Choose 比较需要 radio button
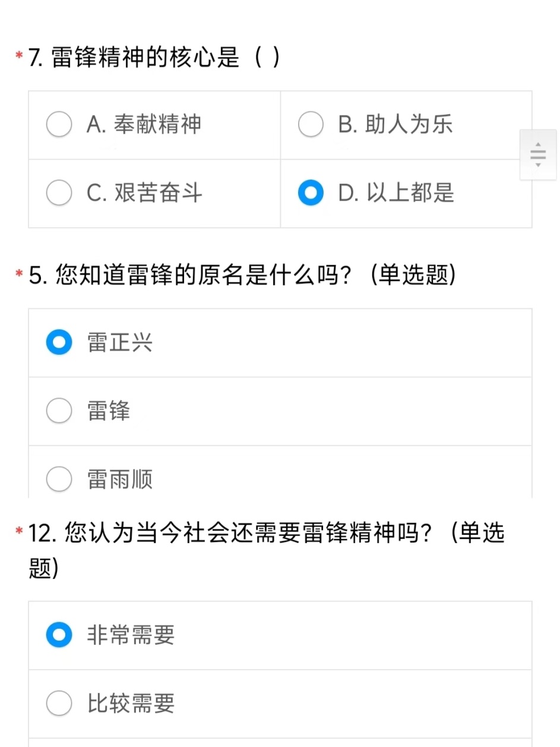 point(59,704)
